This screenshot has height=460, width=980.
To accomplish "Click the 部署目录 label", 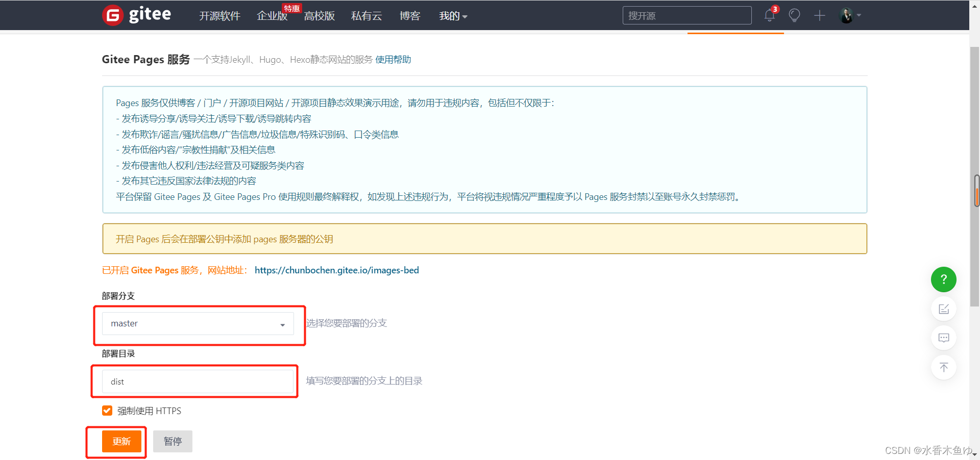I will tap(118, 353).
